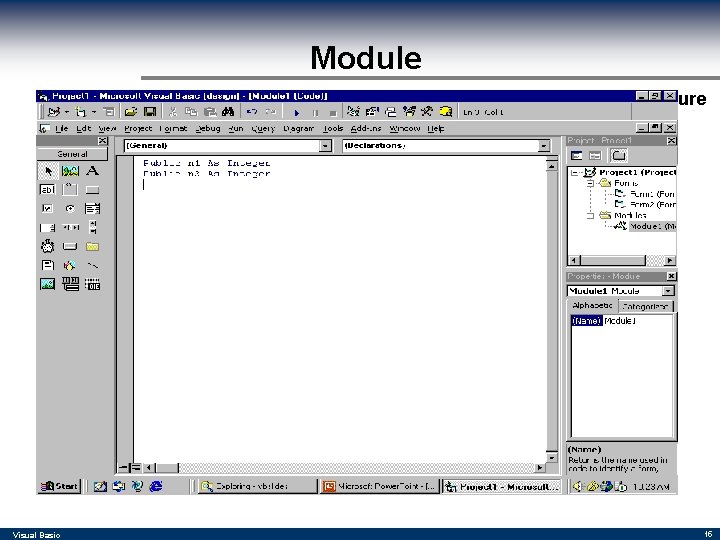Viewport: 720px width, 540px height.
Task: Open the Module1 Module properties dropdown
Action: (x=668, y=291)
